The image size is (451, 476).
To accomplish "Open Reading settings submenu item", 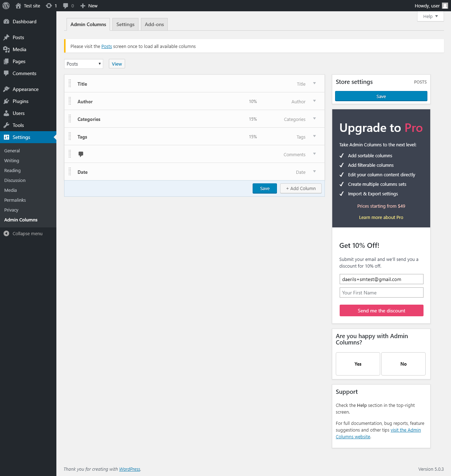I will (12, 170).
